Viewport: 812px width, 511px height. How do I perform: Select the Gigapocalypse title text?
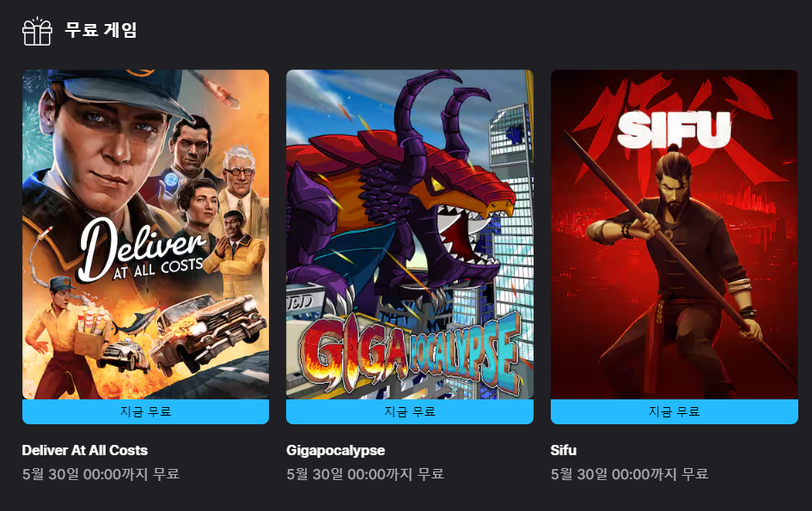click(336, 450)
